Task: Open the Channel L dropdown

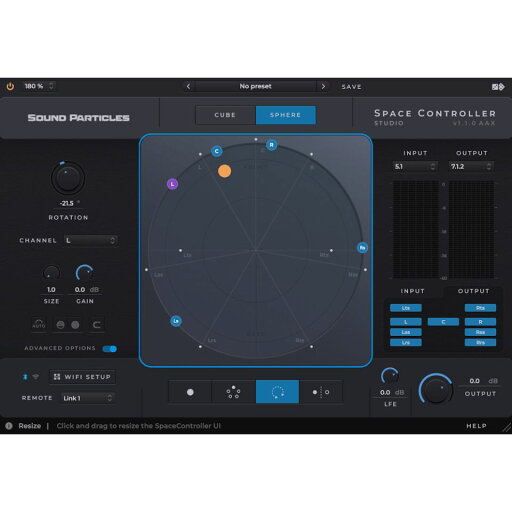Action: (x=91, y=240)
